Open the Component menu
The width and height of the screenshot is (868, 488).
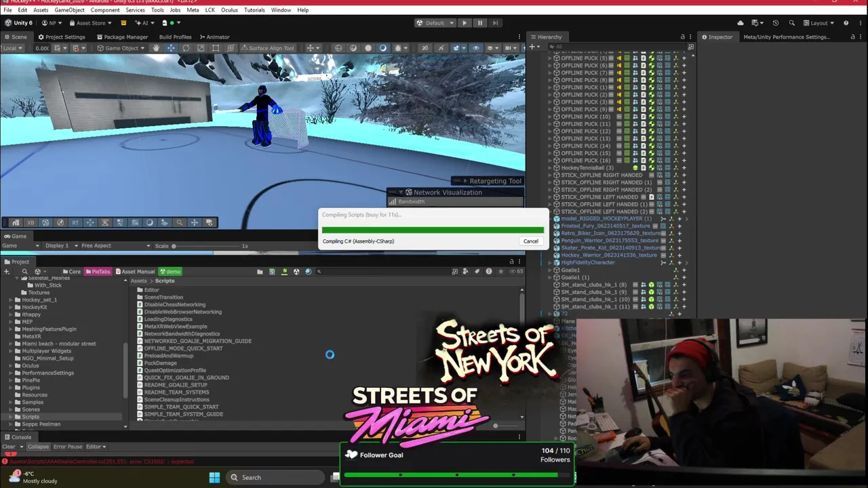pyautogui.click(x=105, y=10)
